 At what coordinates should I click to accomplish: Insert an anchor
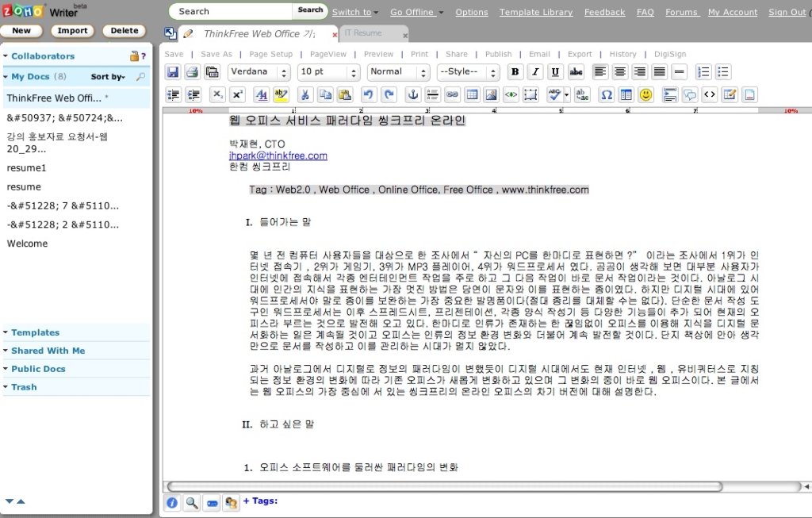(x=412, y=94)
